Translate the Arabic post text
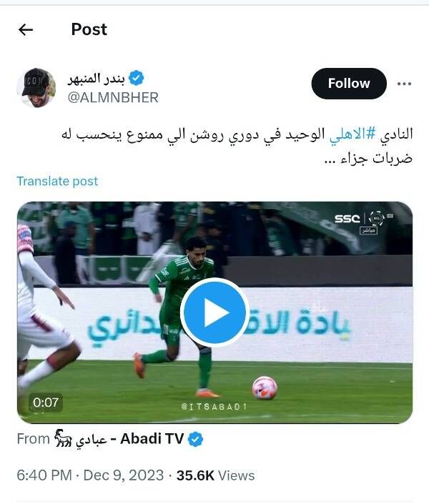The height and width of the screenshot is (504, 429). pyautogui.click(x=57, y=182)
